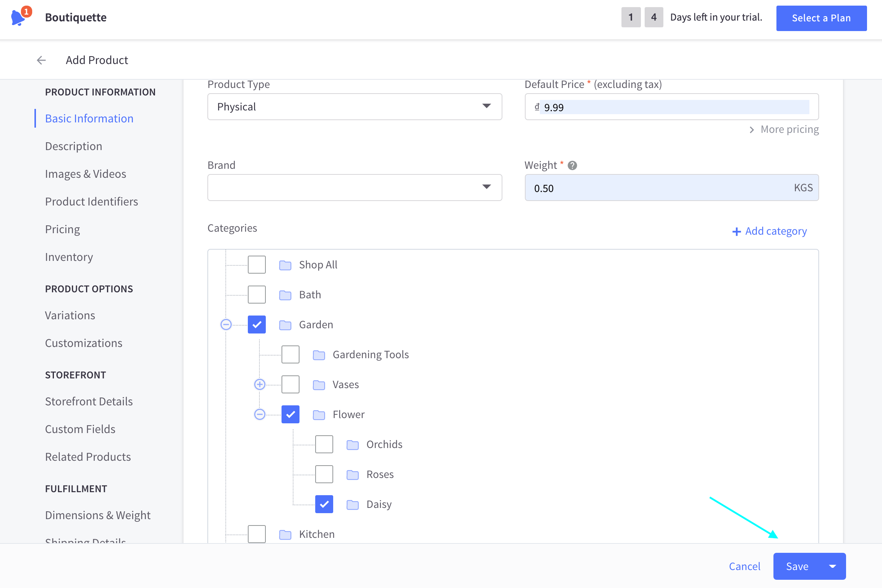Check the Bath category checkbox
Viewport: 882px width, 588px height.
pos(256,295)
